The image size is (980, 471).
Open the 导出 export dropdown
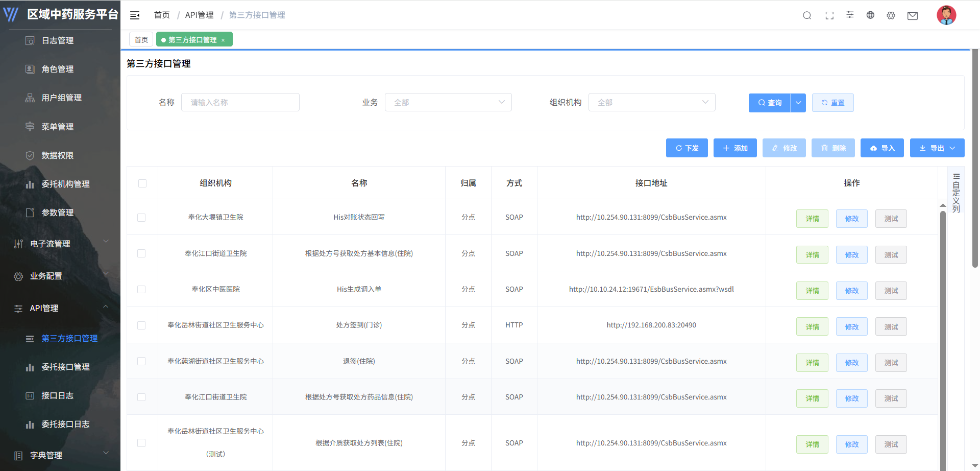pos(937,148)
